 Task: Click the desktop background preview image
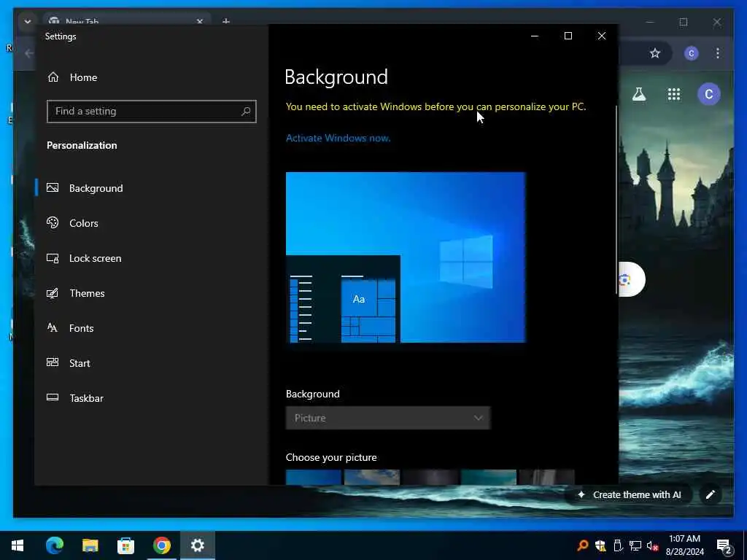tap(406, 257)
